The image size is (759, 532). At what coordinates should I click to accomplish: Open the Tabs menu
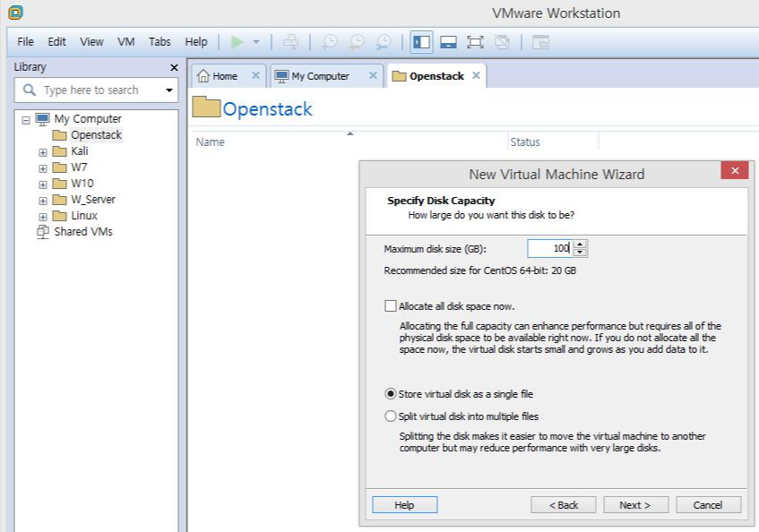(x=160, y=42)
